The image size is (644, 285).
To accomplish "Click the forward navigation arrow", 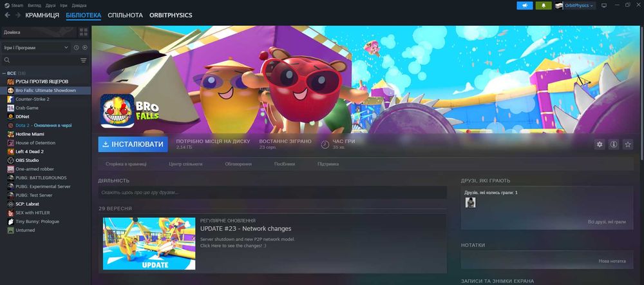I will pos(18,15).
